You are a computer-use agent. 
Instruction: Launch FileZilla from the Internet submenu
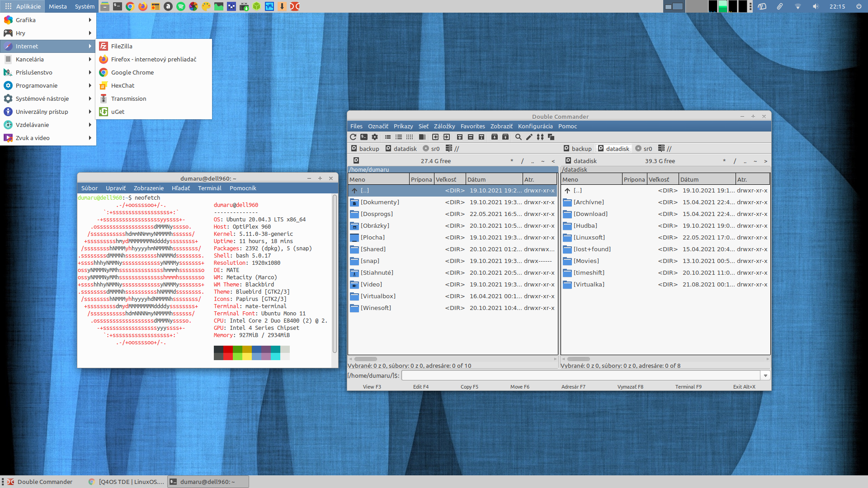coord(122,46)
